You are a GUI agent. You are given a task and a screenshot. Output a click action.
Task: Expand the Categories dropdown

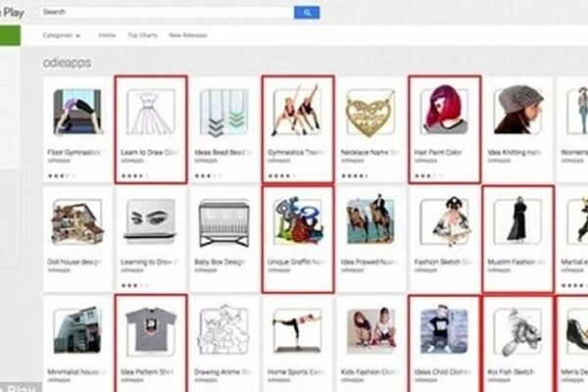coord(61,35)
